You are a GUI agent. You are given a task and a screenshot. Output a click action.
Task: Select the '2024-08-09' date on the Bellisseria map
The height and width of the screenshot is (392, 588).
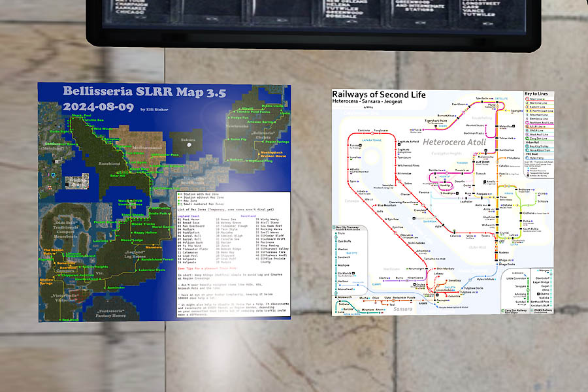pos(98,107)
